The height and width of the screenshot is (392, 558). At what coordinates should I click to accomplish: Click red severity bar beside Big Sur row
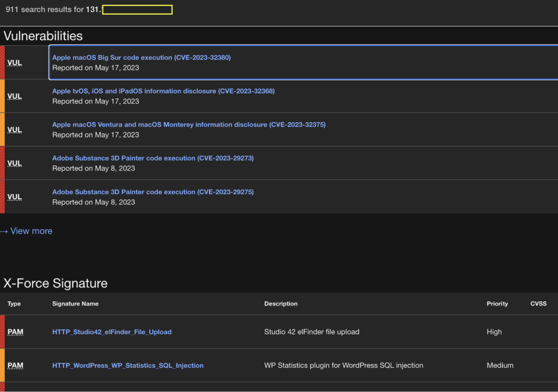point(2,63)
